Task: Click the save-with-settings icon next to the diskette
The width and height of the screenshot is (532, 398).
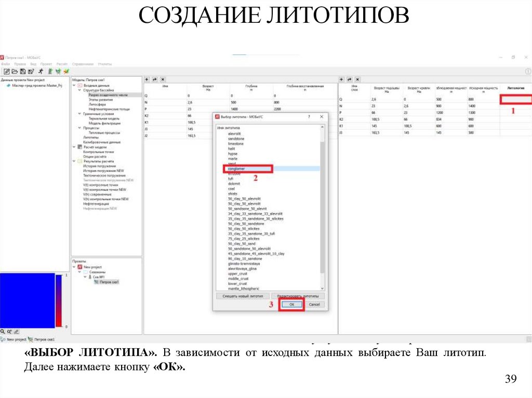Action: click(x=31, y=71)
